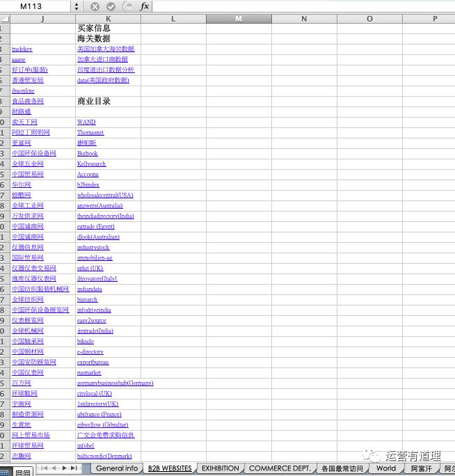Switch to B2B WEBSITES sheet tab
This screenshot has width=455, height=476.
point(170,468)
